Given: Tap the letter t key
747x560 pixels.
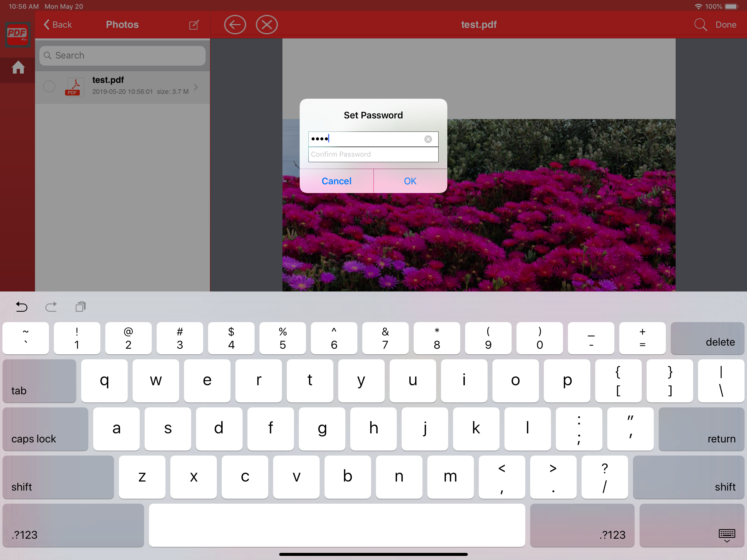Looking at the screenshot, I should (x=310, y=381).
